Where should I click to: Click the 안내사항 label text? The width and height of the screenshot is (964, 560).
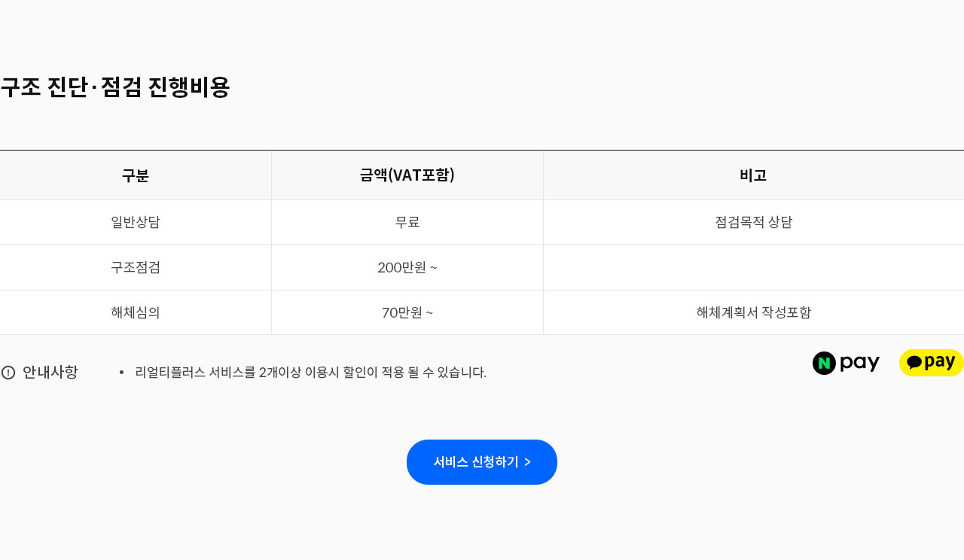click(x=50, y=372)
